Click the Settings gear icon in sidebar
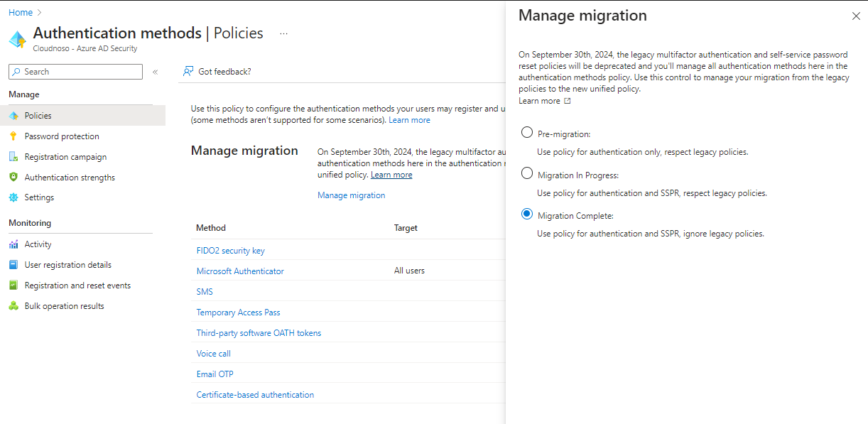The width and height of the screenshot is (868, 424). (13, 197)
